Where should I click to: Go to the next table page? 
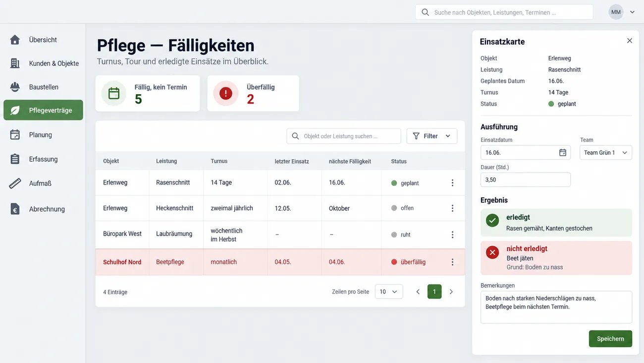tap(451, 292)
